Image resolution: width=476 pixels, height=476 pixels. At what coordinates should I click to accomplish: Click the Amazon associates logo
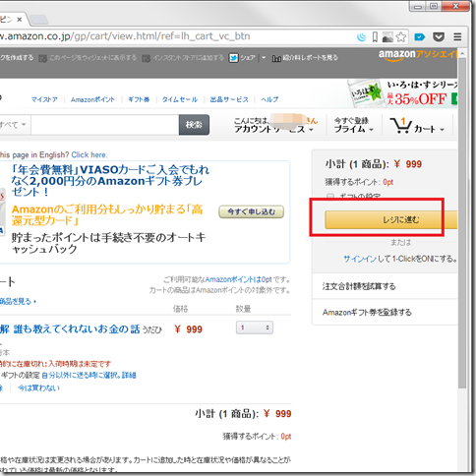click(418, 55)
